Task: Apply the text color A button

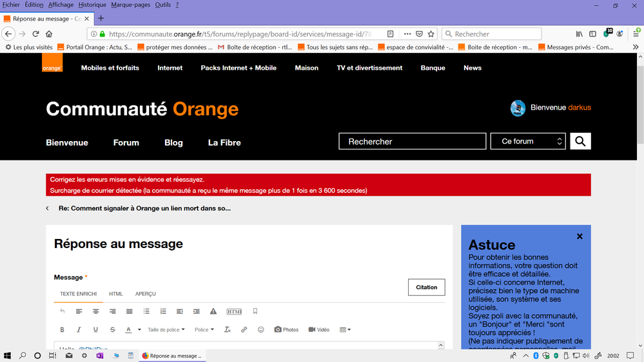Action: click(128, 330)
